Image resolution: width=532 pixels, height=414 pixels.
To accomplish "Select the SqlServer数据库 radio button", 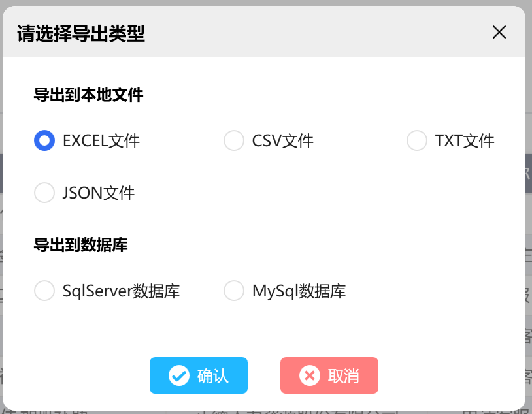I will (44, 291).
